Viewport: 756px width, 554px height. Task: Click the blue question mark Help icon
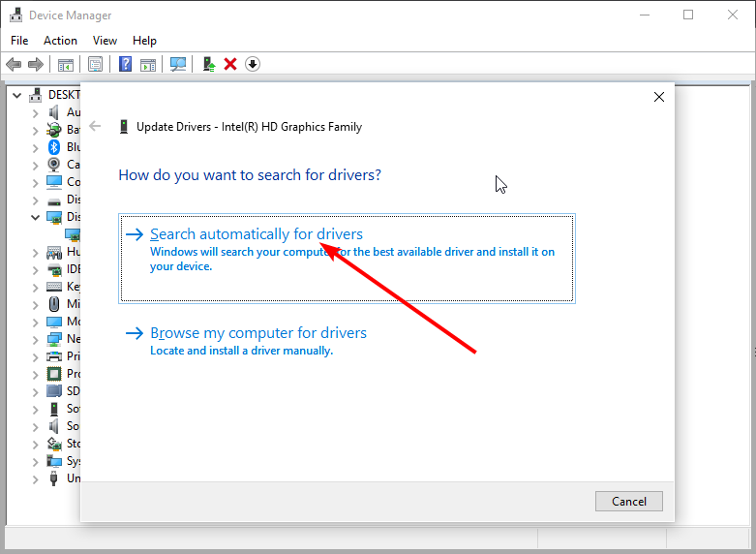[x=126, y=64]
